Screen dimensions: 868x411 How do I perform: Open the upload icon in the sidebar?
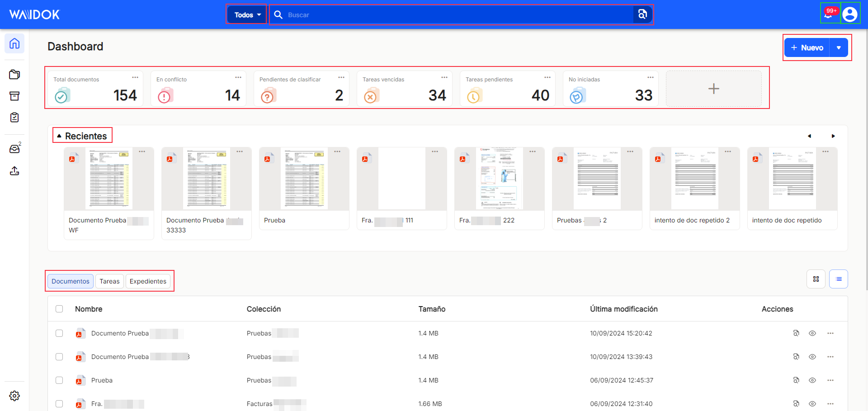(x=14, y=170)
